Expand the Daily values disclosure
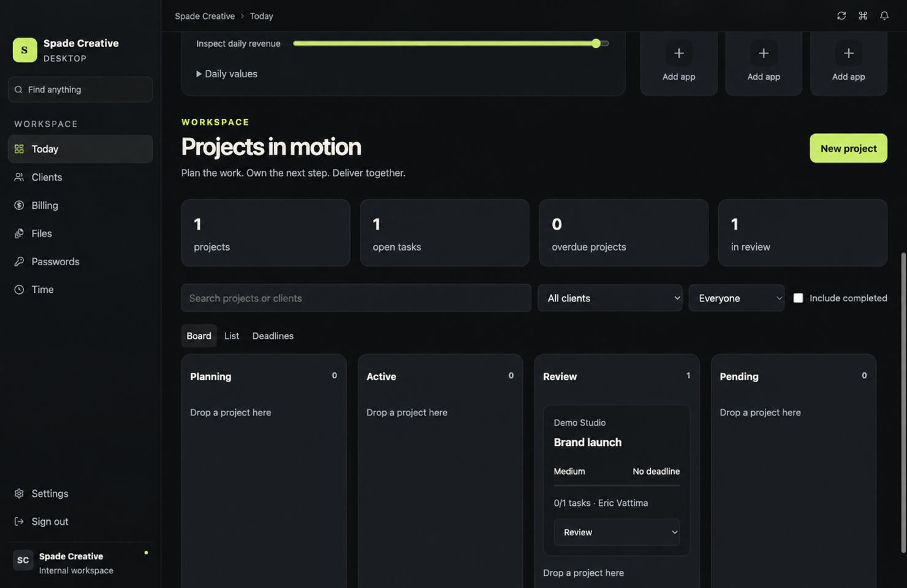This screenshot has height=588, width=907. (x=227, y=73)
